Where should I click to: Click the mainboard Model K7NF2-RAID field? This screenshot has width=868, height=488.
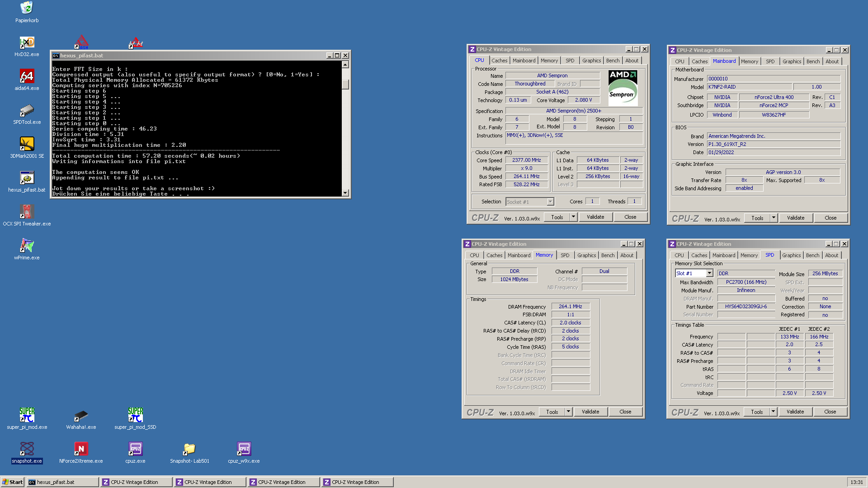[x=749, y=87]
